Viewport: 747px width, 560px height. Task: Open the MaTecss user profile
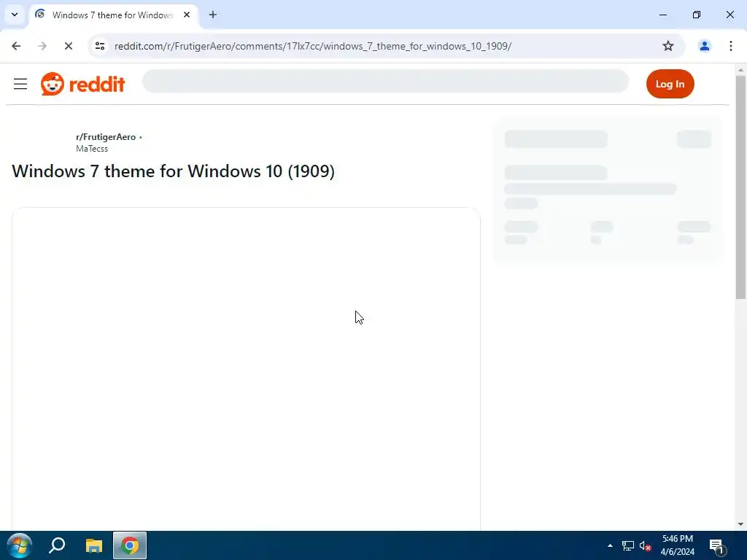click(92, 149)
